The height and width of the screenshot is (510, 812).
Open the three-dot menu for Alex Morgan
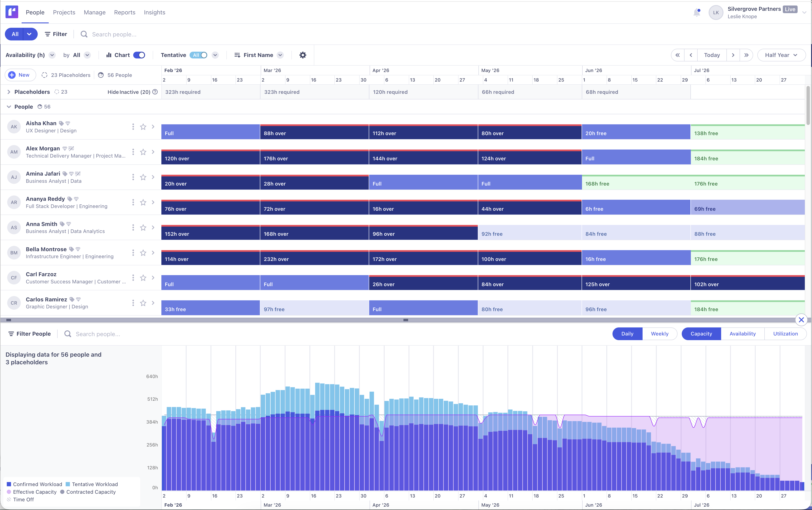pos(133,152)
